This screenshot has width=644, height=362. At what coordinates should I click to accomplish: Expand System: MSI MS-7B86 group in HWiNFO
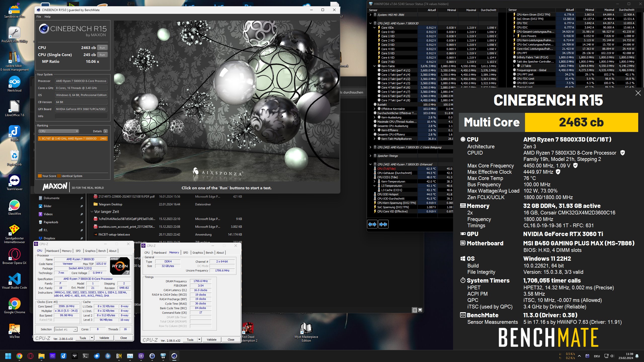[x=370, y=15]
